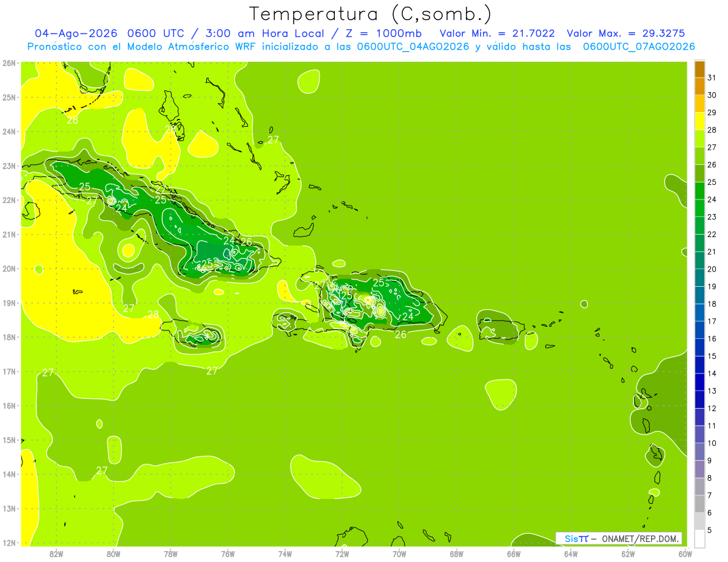The width and height of the screenshot is (728, 562).
Task: Click the legend scale label "16"
Action: click(712, 338)
